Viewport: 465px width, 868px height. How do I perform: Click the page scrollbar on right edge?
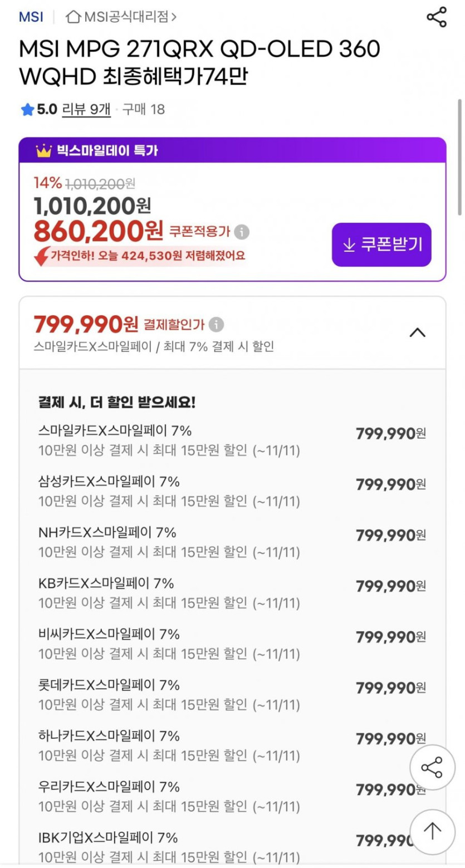click(x=459, y=156)
